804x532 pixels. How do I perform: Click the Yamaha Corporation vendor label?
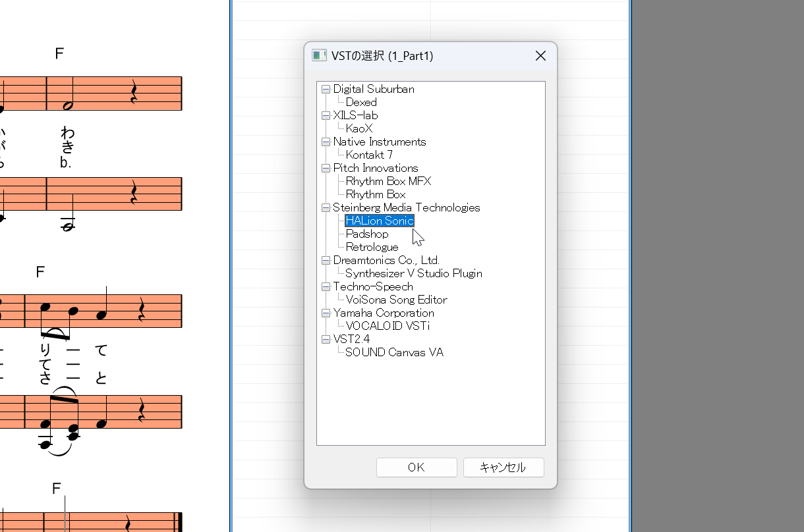click(x=384, y=313)
